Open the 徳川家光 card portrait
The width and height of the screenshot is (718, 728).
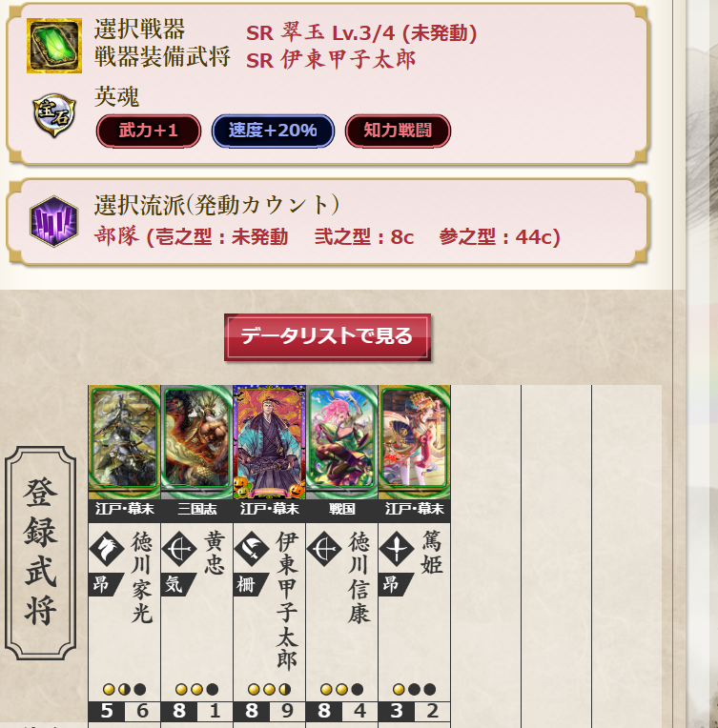tap(124, 442)
